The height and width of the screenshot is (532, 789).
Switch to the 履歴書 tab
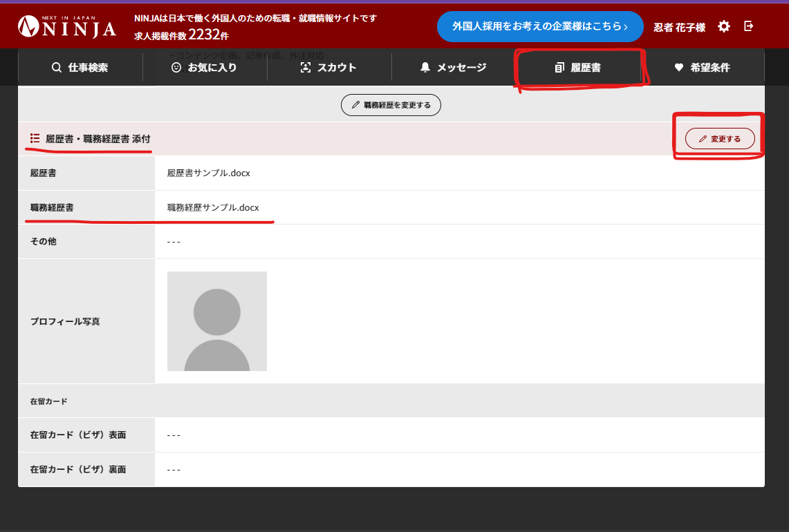pos(579,67)
